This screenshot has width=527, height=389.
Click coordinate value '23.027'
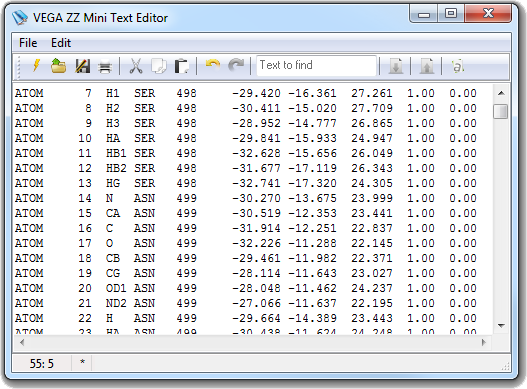[372, 273]
